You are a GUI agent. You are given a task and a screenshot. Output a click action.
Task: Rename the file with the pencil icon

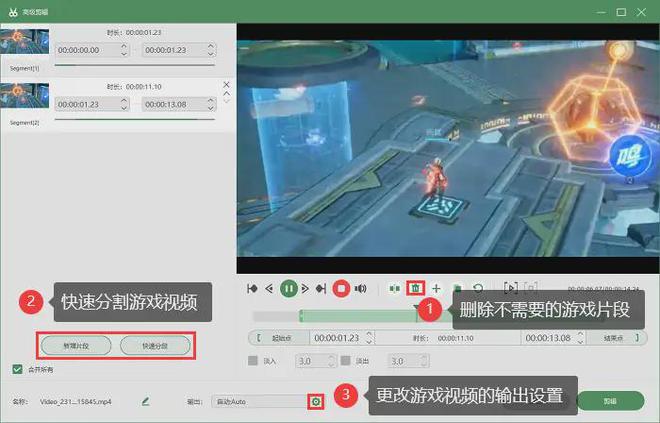click(x=145, y=402)
